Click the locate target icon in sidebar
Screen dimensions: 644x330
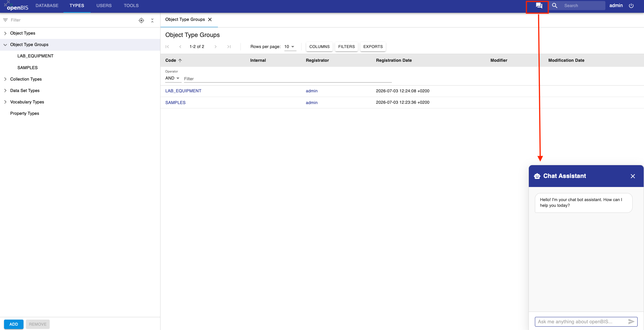point(141,20)
